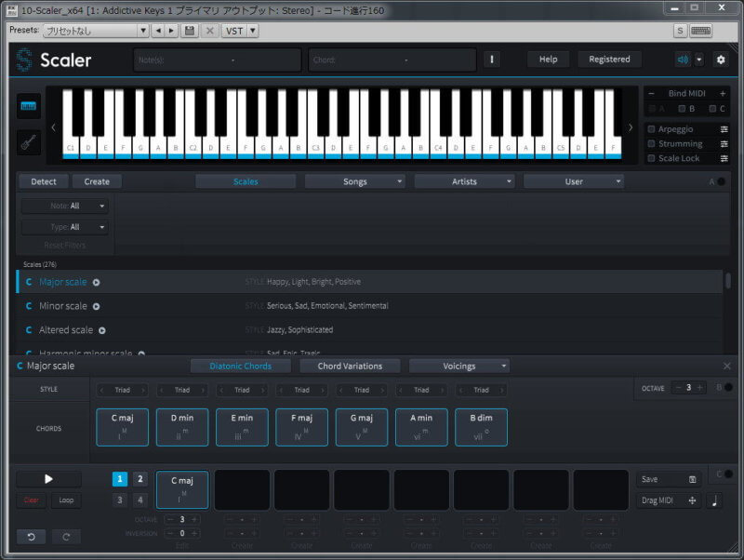Click the scales list scrollbar
The height and width of the screenshot is (560, 744).
tap(728, 280)
